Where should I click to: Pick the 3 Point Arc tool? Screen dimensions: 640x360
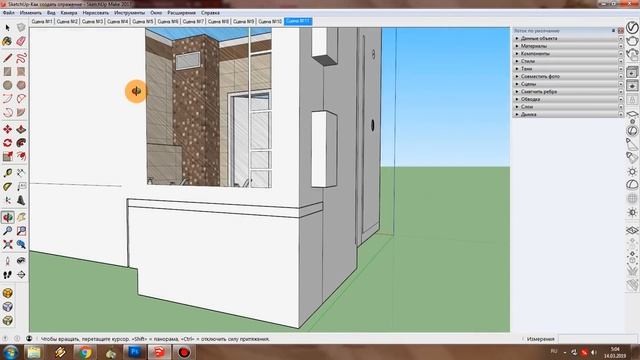(x=7, y=112)
